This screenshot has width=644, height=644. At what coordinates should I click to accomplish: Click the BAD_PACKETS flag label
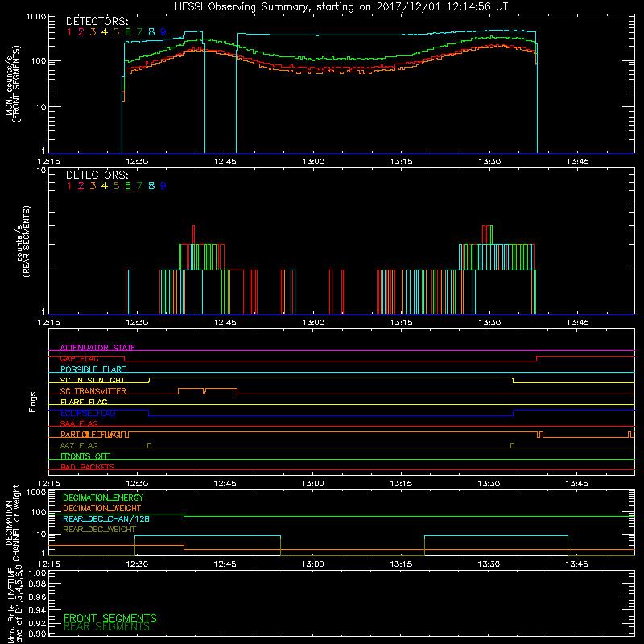(88, 468)
